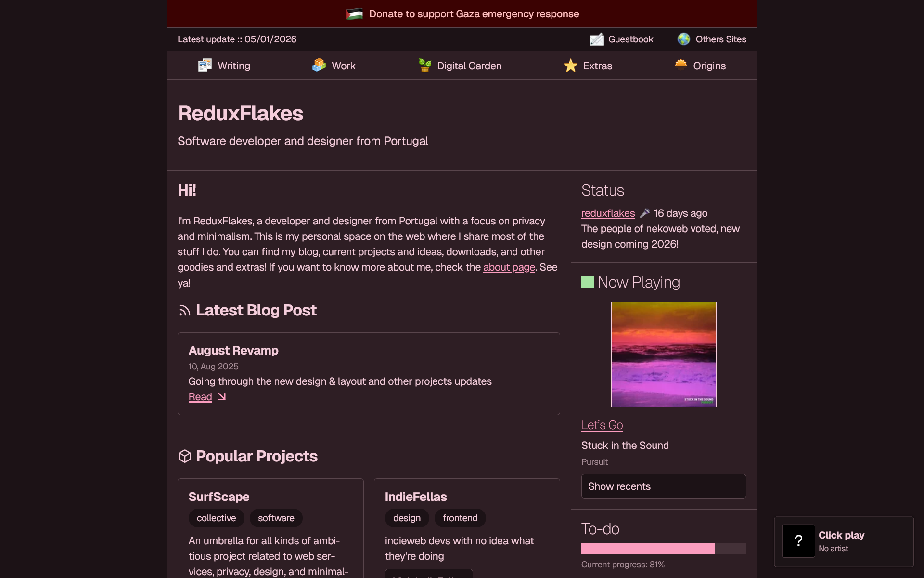924x578 pixels.
Task: Open the Let's Go song link
Action: (602, 425)
